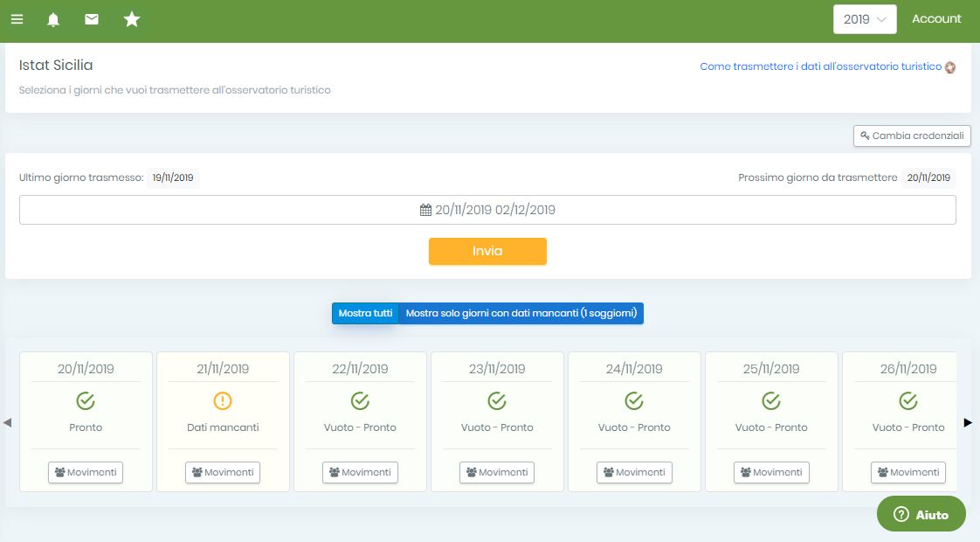Click the orange Invia button
Image resolution: width=980 pixels, height=542 pixels.
[487, 251]
